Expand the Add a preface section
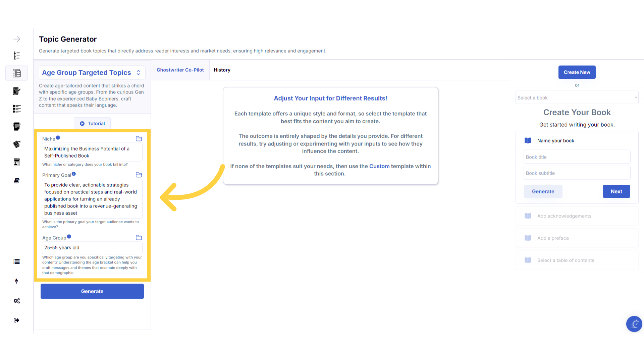644x362 pixels. tap(553, 238)
